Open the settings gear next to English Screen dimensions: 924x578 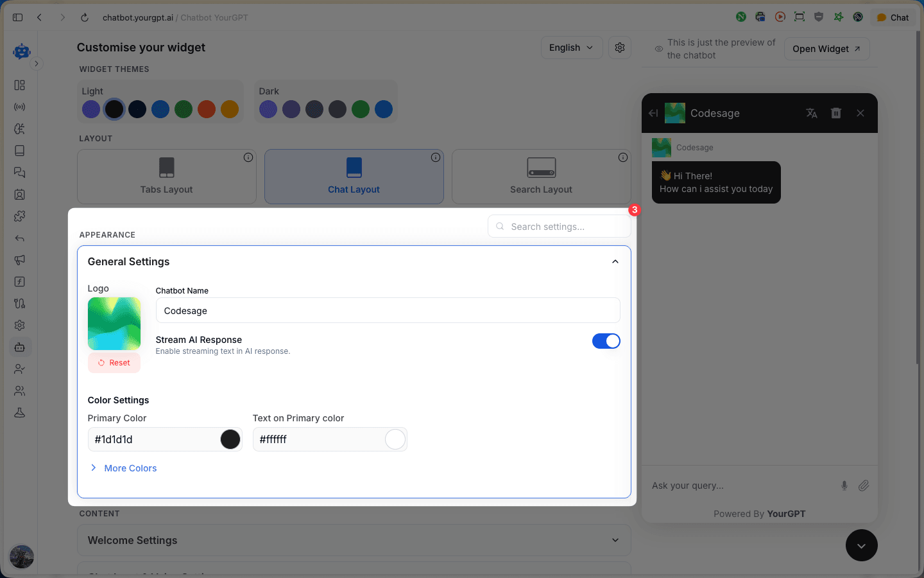pyautogui.click(x=619, y=47)
